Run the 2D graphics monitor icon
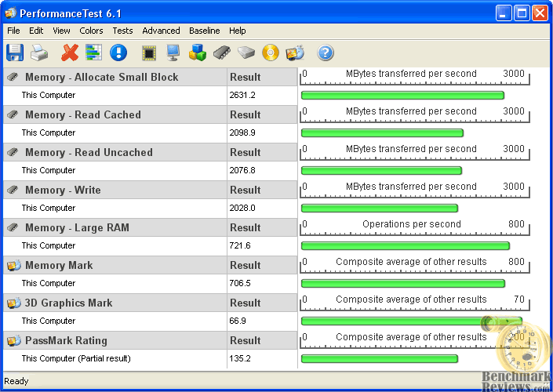Screen dimensions: 553x392 tap(173, 53)
